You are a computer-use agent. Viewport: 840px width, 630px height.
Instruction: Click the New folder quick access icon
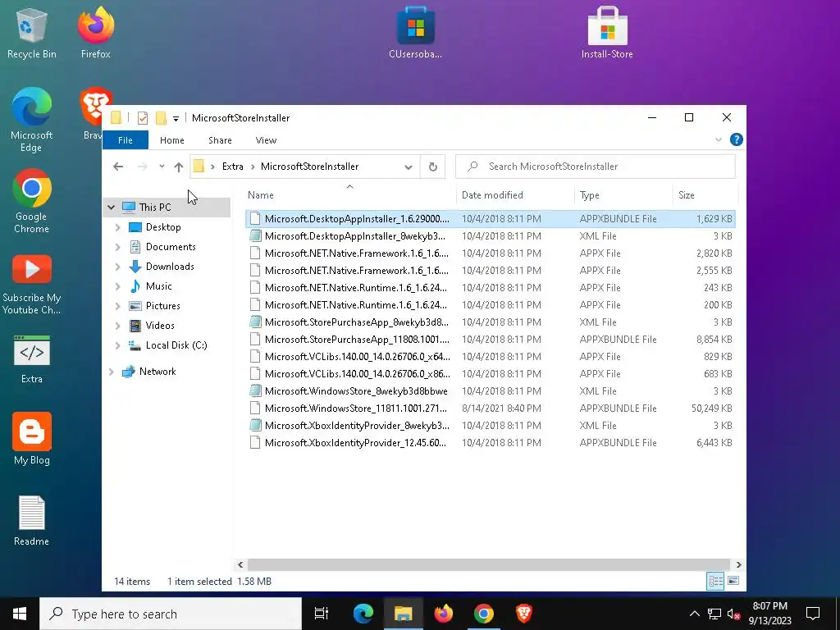161,118
